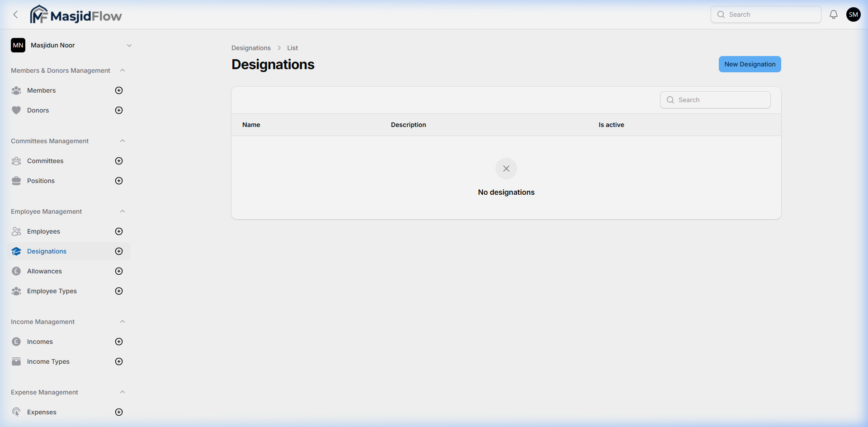
Task: Click the Donors heart icon
Action: point(16,110)
